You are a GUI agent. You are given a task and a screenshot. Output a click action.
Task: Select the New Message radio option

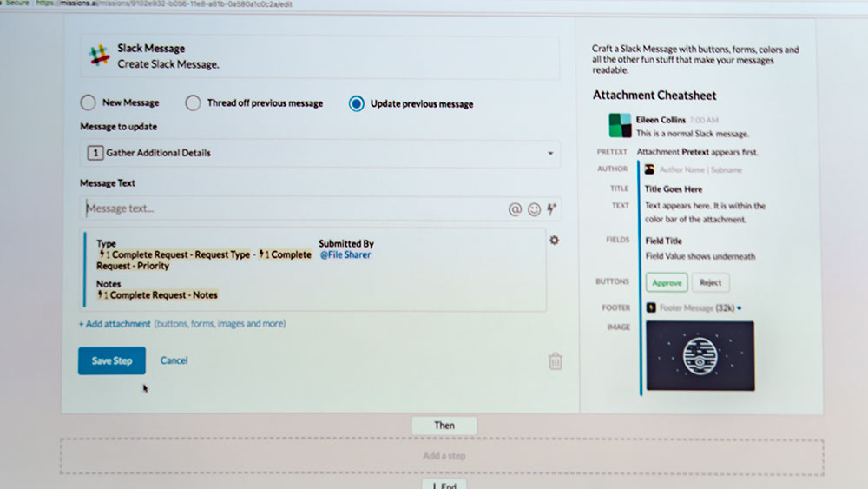pyautogui.click(x=89, y=102)
